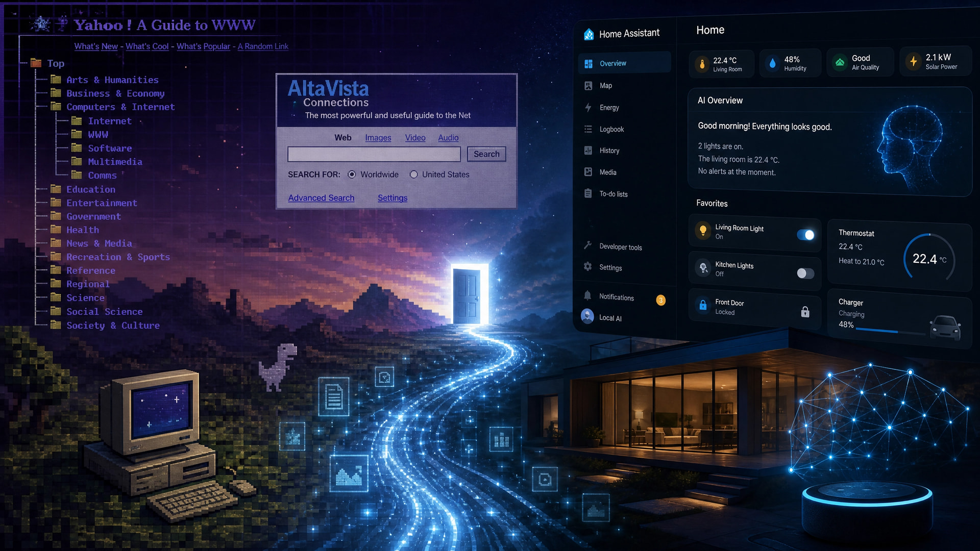Viewport: 980px width, 551px height.
Task: Click the Living Room Light bulb icon
Action: click(x=703, y=231)
